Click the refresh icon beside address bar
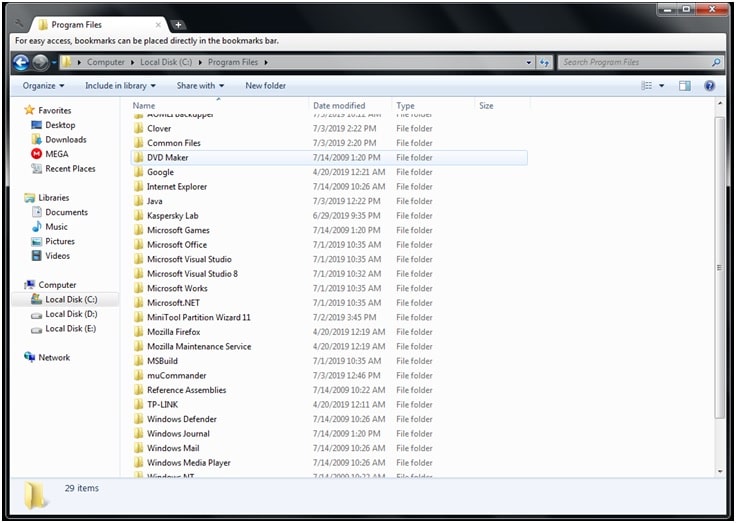This screenshot has width=736, height=523. pos(544,62)
